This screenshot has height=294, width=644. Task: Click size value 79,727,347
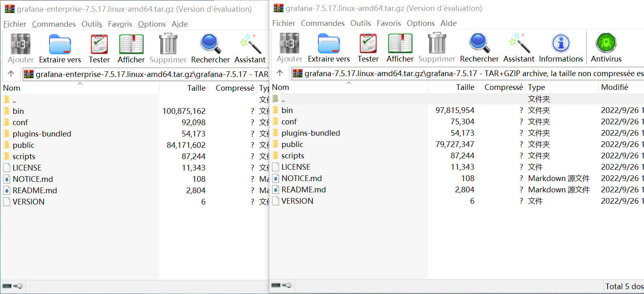click(455, 144)
